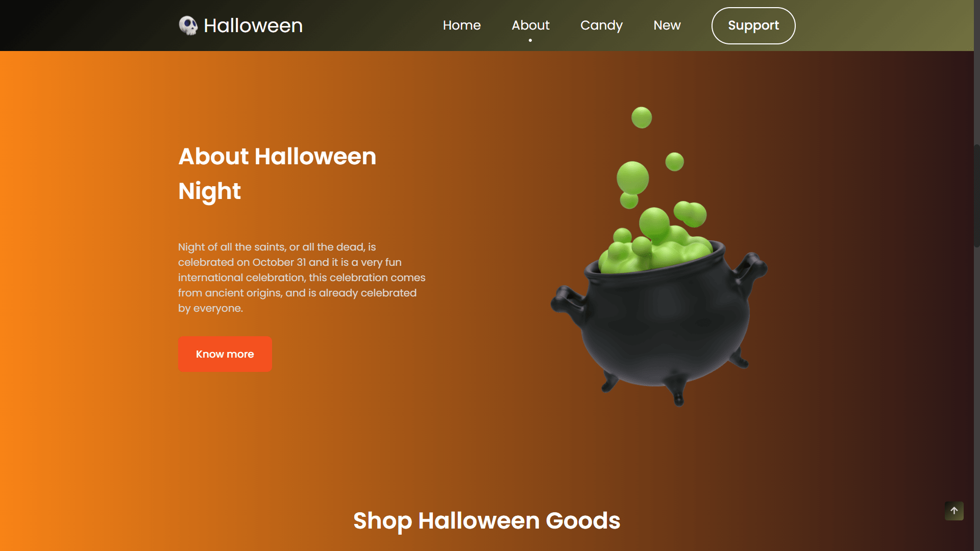980x551 pixels.
Task: Select the About navigation link
Action: coord(530,26)
